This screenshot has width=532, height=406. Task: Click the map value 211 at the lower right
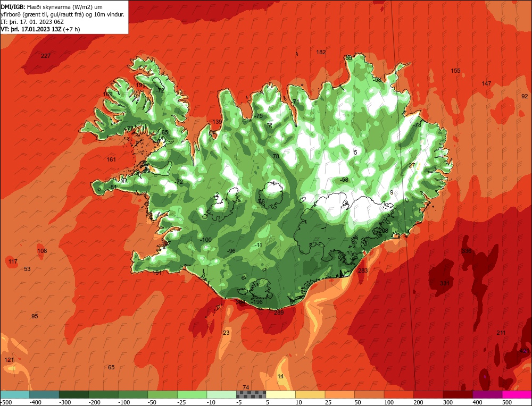coord(501,333)
